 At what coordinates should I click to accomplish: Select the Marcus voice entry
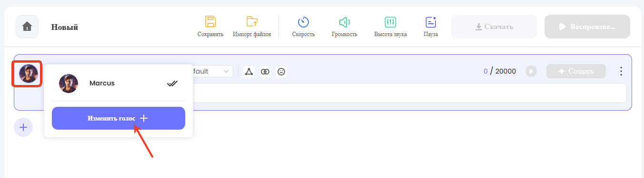[x=119, y=84]
